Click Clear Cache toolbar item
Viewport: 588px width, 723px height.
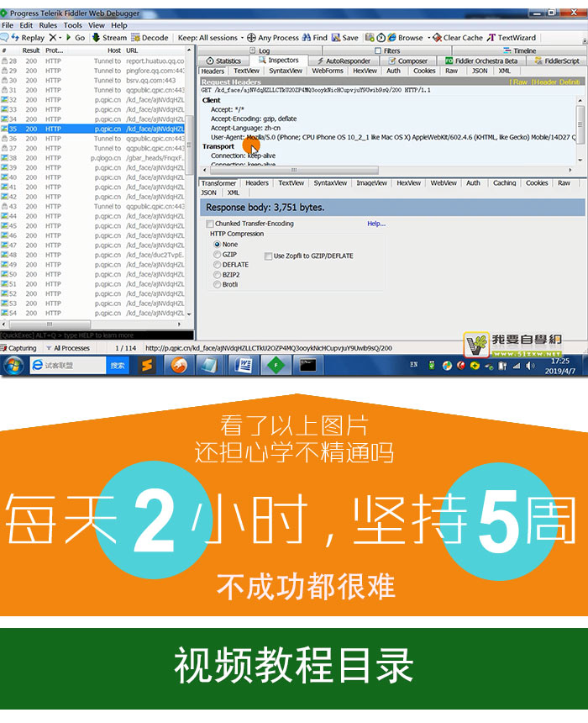(x=457, y=38)
